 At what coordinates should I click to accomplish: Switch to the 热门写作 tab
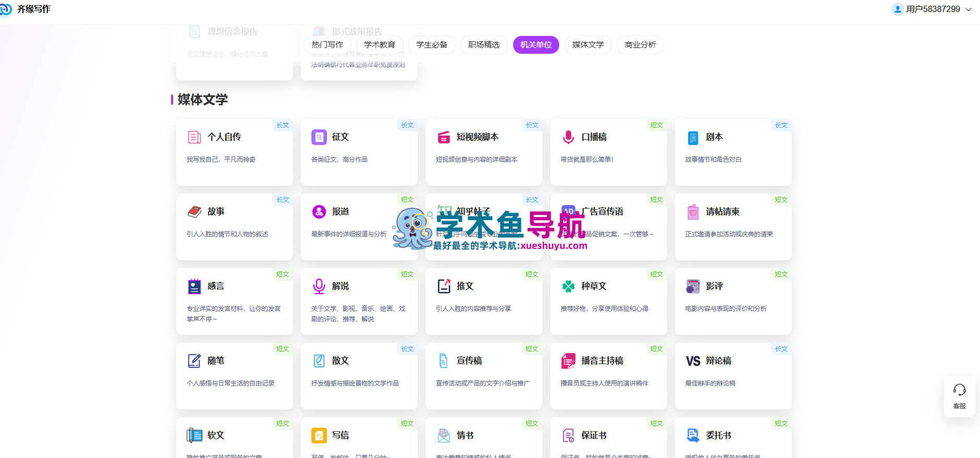coord(328,45)
